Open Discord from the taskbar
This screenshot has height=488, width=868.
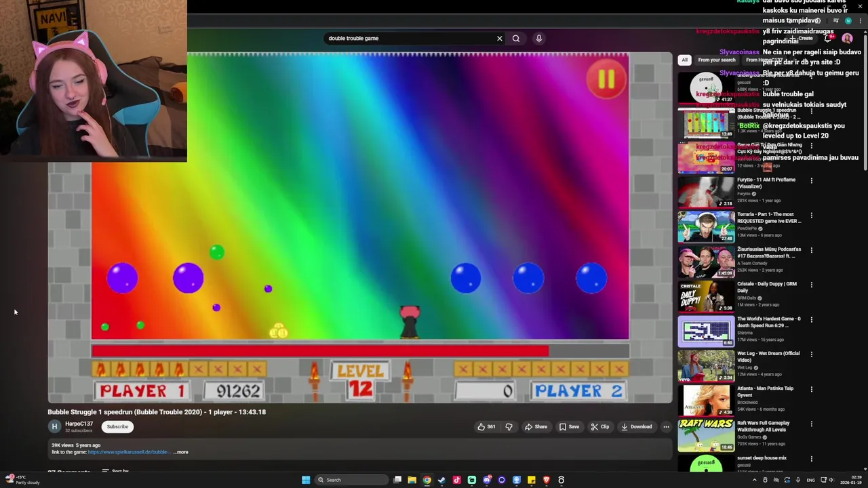click(x=487, y=480)
